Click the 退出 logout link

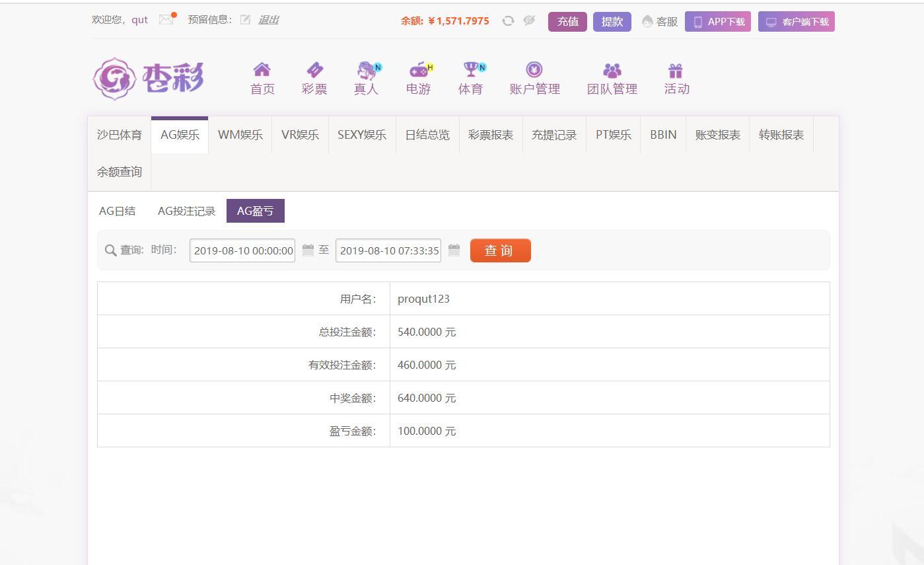click(268, 20)
